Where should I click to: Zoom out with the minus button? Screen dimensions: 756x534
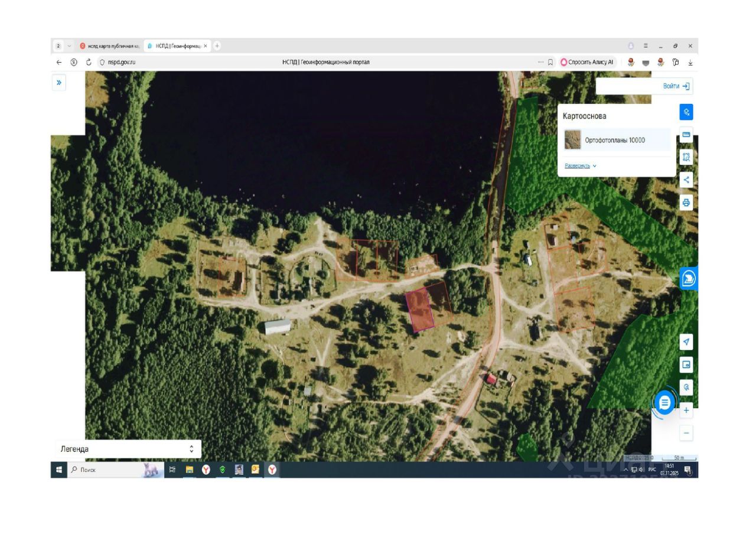click(x=686, y=433)
